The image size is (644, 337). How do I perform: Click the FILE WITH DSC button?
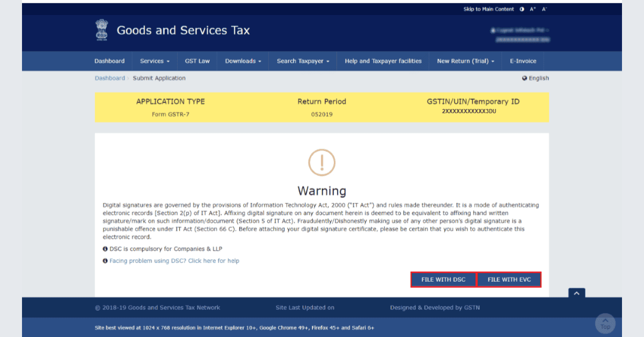(443, 279)
